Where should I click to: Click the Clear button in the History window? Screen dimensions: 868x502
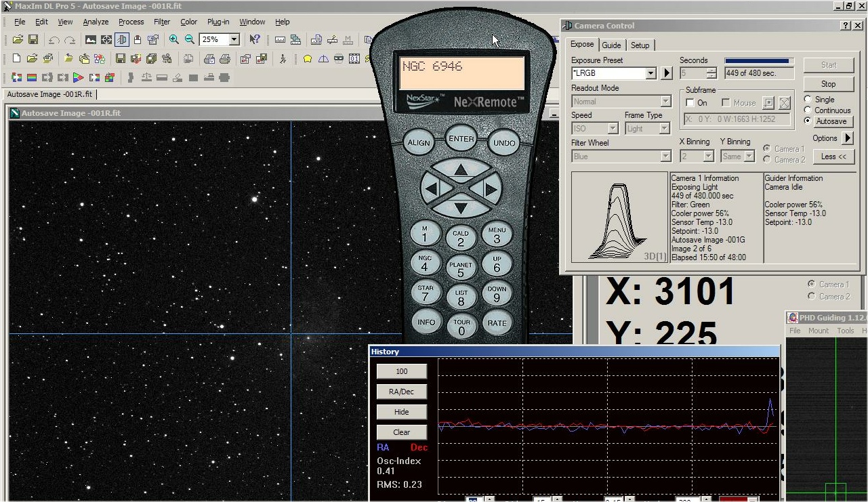[x=401, y=432]
